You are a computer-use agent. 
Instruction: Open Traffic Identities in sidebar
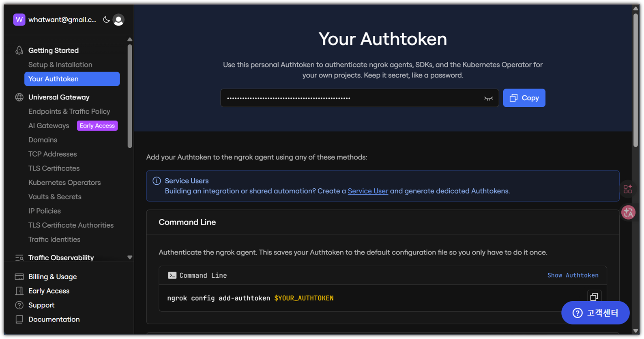pos(54,239)
